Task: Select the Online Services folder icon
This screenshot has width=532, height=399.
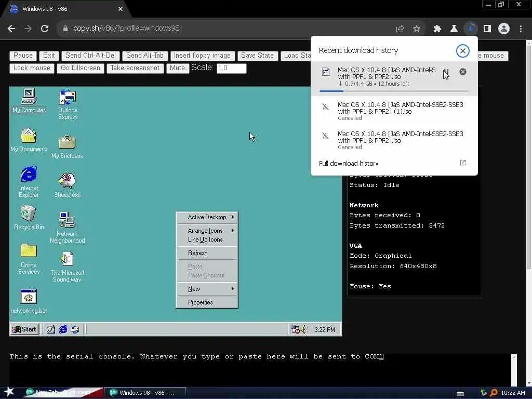Action: pos(29,259)
